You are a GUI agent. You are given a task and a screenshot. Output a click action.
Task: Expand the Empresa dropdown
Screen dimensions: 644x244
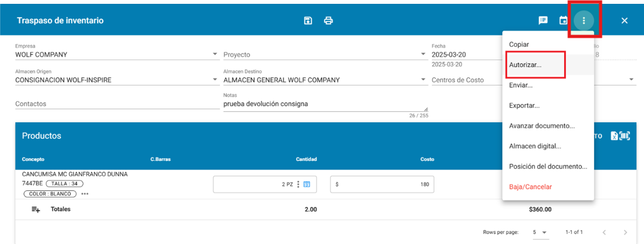pyautogui.click(x=215, y=54)
